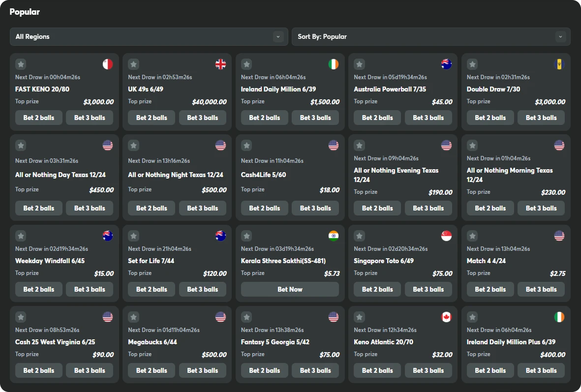This screenshot has width=581, height=392.
Task: Click the UK flag icon on UK 49s
Action: pyautogui.click(x=220, y=64)
